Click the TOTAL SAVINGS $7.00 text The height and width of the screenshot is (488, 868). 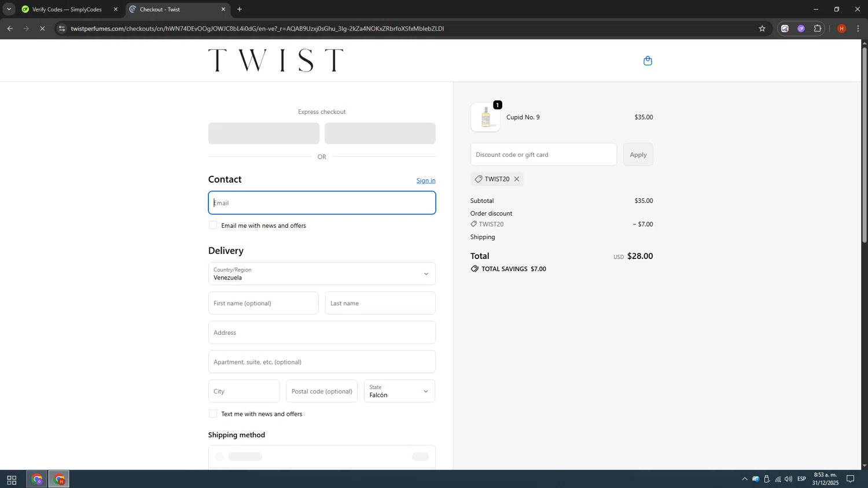514,269
